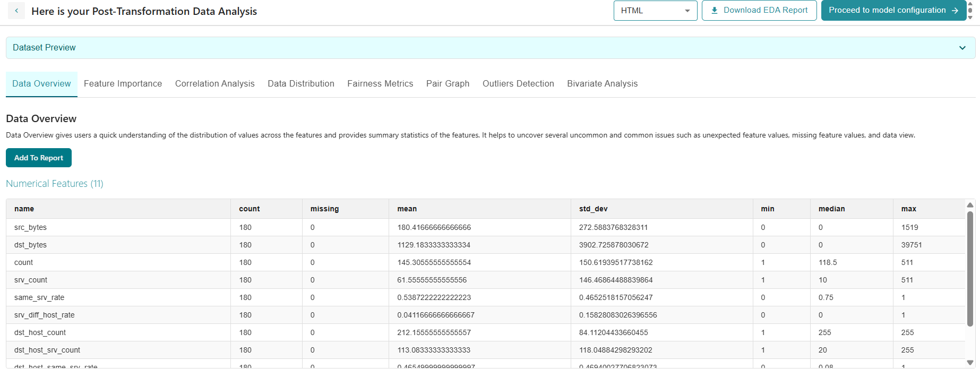Screen dimensions: 980x377
Task: Switch to the Outliers Detection tab
Action: [x=518, y=84]
